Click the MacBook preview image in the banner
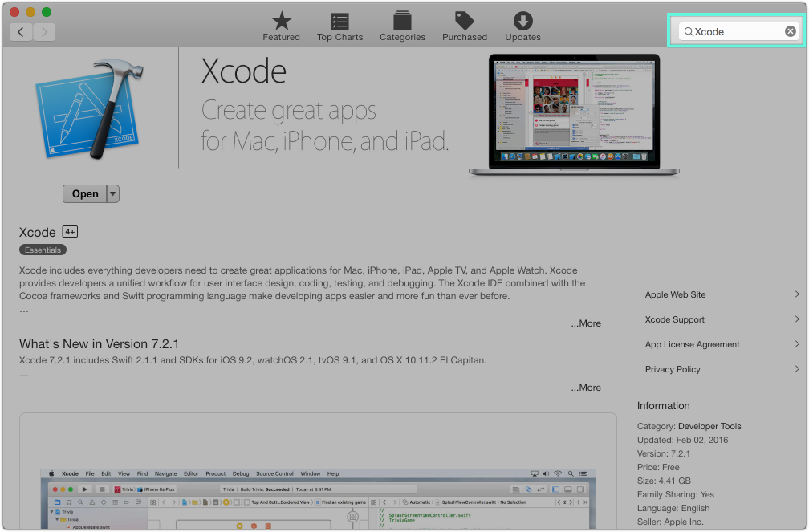 (575, 115)
